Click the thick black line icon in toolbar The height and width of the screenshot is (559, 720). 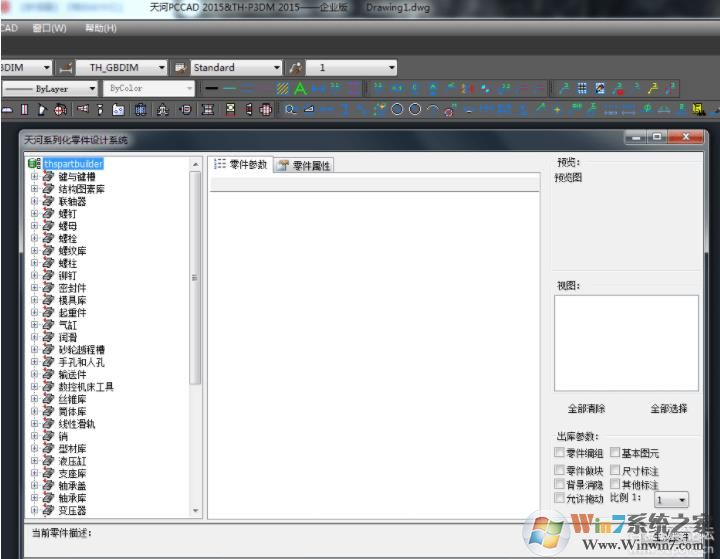click(212, 88)
